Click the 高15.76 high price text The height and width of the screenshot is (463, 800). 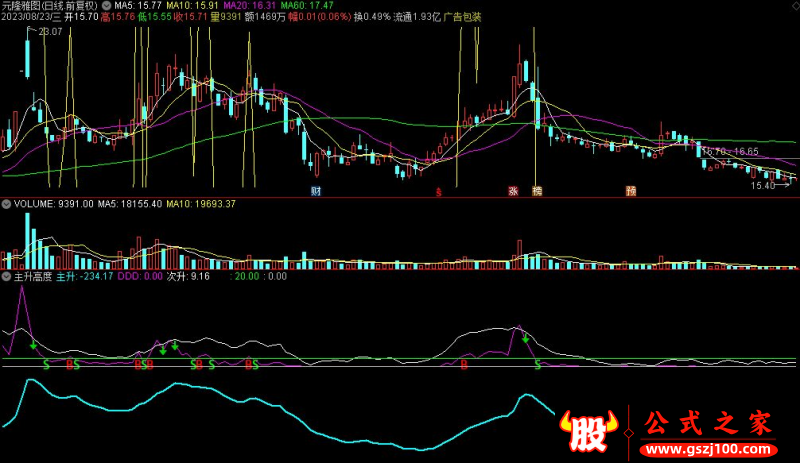point(118,17)
